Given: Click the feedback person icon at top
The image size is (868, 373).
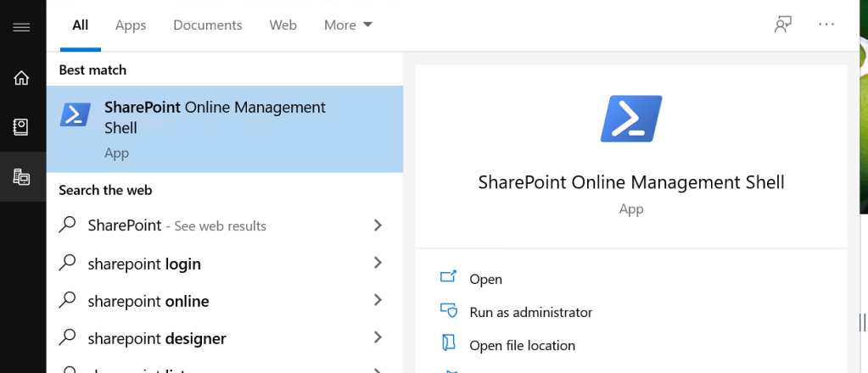Looking at the screenshot, I should (782, 25).
